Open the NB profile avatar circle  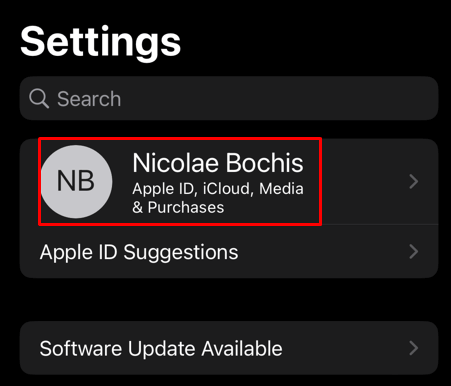pos(76,182)
